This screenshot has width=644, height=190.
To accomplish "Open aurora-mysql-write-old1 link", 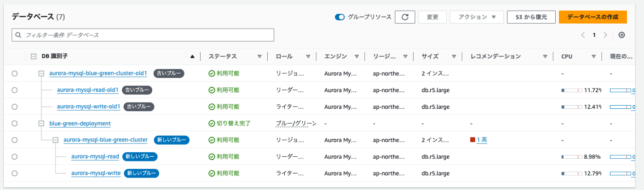I will [88, 107].
